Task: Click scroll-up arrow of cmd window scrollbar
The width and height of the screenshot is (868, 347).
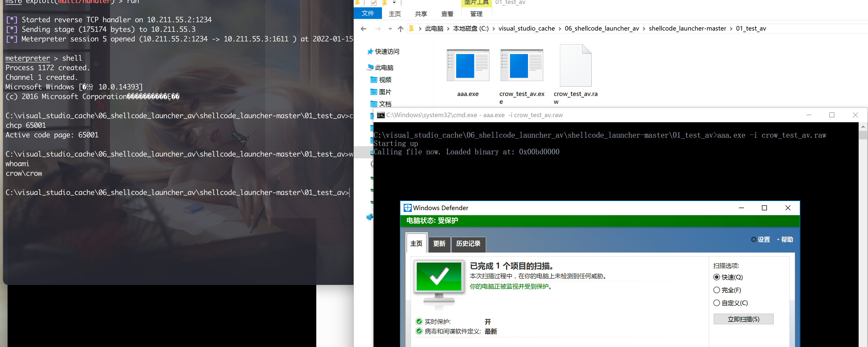Action: click(863, 127)
